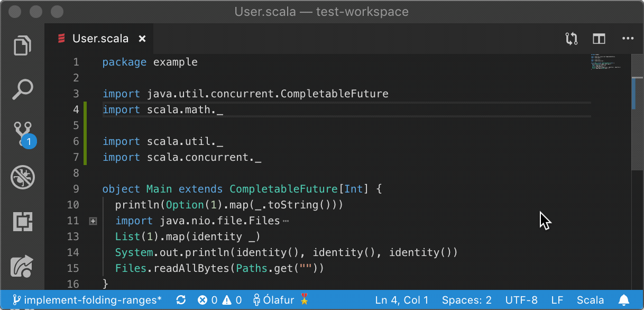Change end of line sequence LF

pos(557,300)
